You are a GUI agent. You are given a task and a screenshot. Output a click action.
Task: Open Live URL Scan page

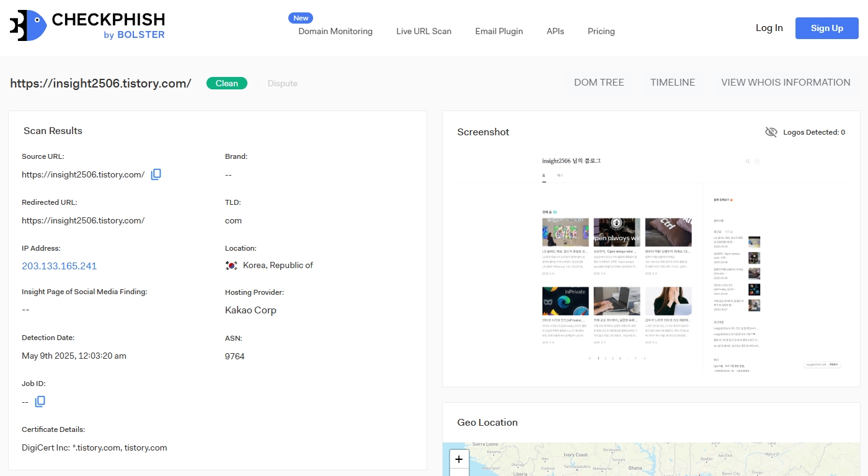[x=424, y=31]
